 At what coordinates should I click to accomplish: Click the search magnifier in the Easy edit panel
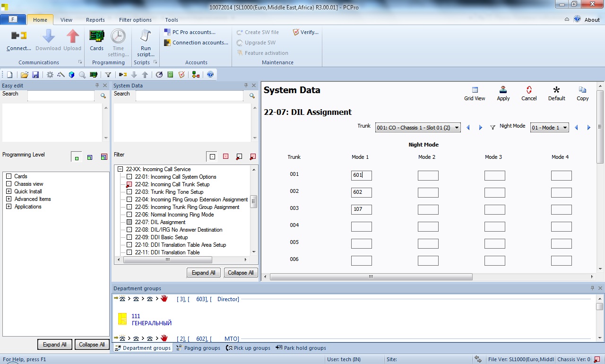pos(103,95)
